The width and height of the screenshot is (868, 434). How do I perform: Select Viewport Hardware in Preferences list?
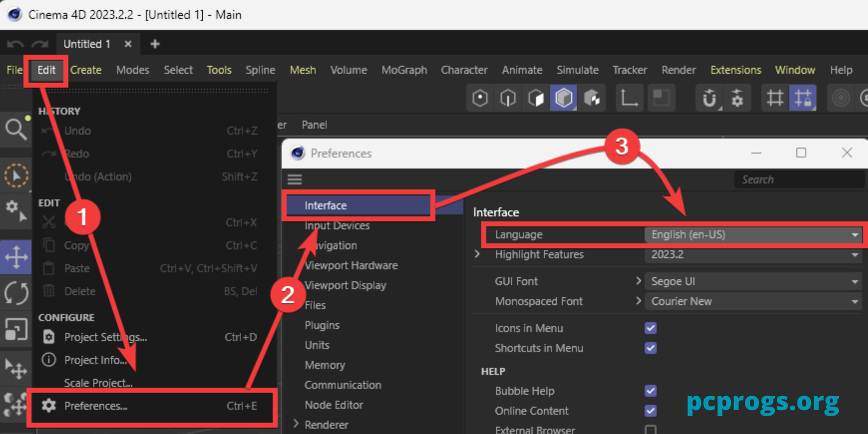[x=351, y=265]
